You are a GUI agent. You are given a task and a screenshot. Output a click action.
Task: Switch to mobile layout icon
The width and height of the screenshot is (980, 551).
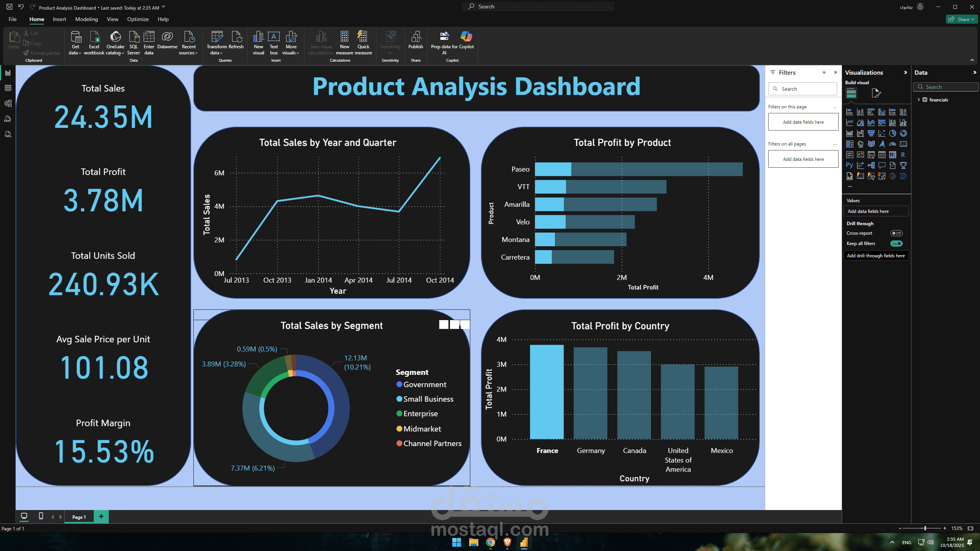[41, 516]
